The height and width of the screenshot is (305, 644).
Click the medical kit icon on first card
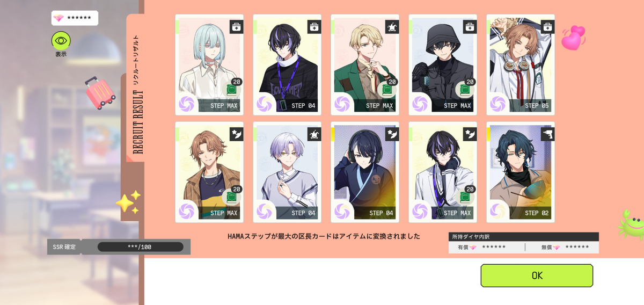236,27
